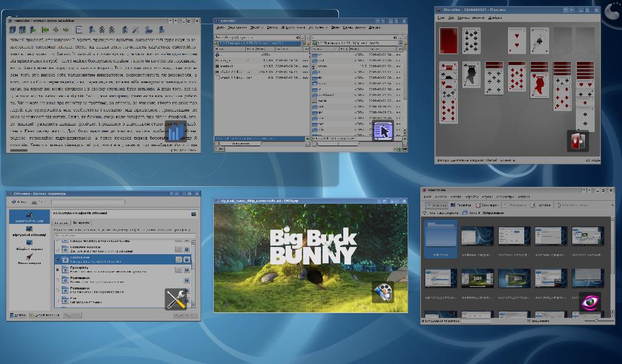This screenshot has height=364, width=622.
Task: Click the Krusader right panel path field
Action: coord(355,38)
